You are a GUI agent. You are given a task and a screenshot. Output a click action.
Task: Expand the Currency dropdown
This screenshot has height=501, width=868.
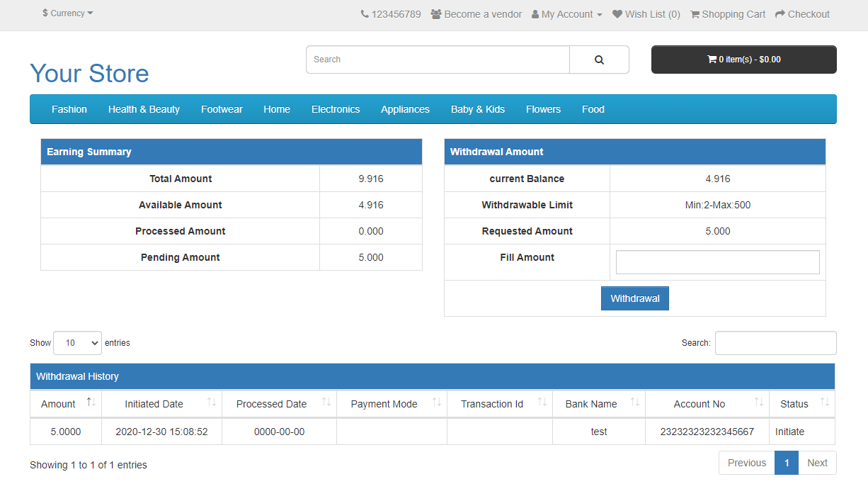tap(68, 13)
